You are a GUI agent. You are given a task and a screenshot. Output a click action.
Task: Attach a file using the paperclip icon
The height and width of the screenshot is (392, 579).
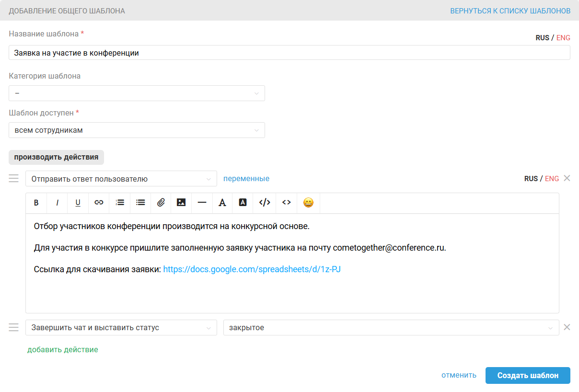point(161,203)
